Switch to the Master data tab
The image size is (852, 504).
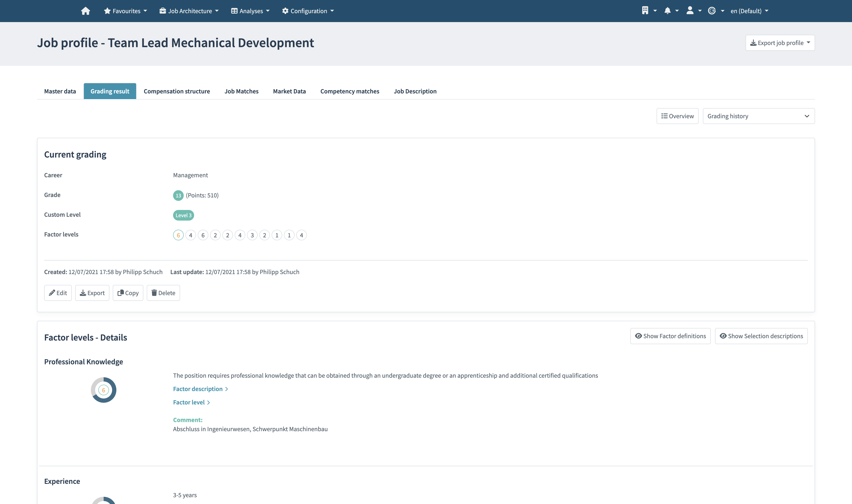[60, 91]
